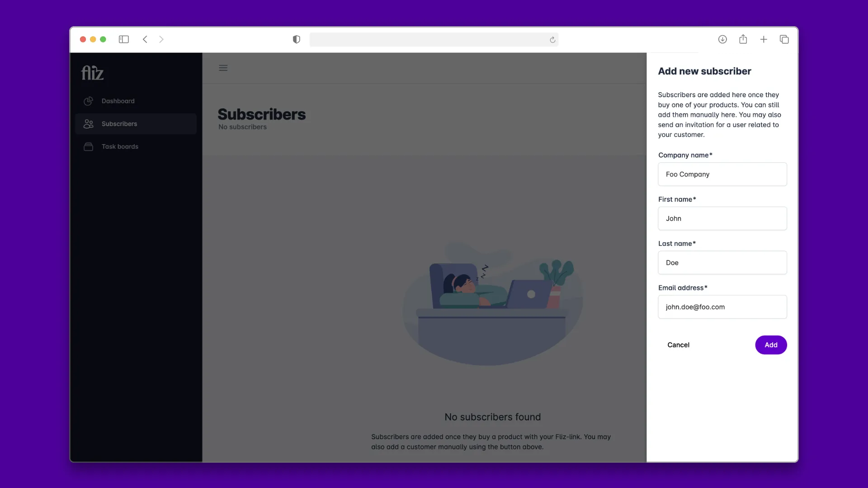This screenshot has height=488, width=868.
Task: Click the browser address bar
Action: click(x=427, y=39)
